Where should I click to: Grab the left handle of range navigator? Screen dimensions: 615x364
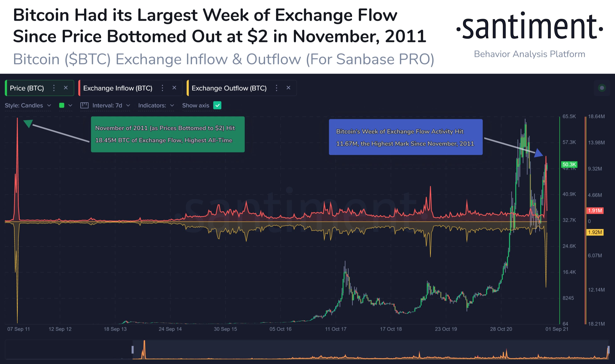(x=133, y=349)
